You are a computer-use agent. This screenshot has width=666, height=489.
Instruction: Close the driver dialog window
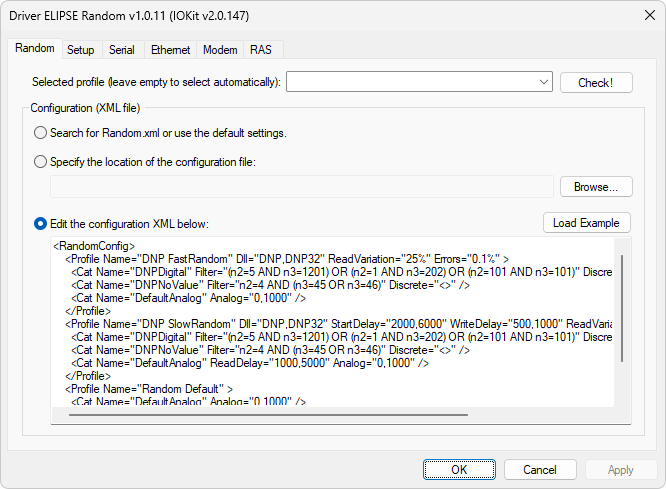pyautogui.click(x=649, y=16)
